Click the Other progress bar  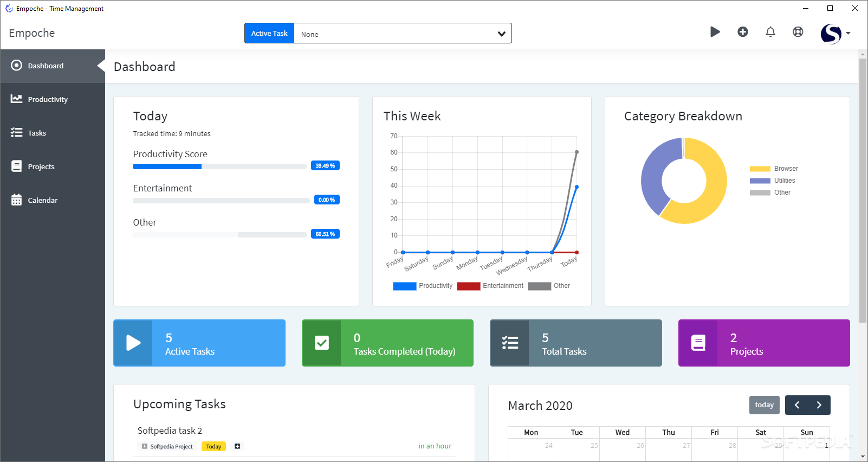tap(220, 235)
